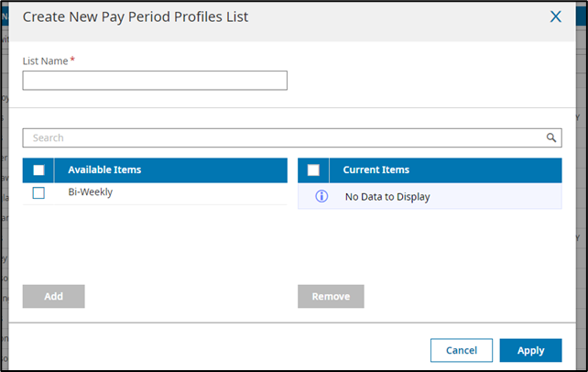This screenshot has width=588, height=372.
Task: Focus the Search items field
Action: tap(284, 137)
